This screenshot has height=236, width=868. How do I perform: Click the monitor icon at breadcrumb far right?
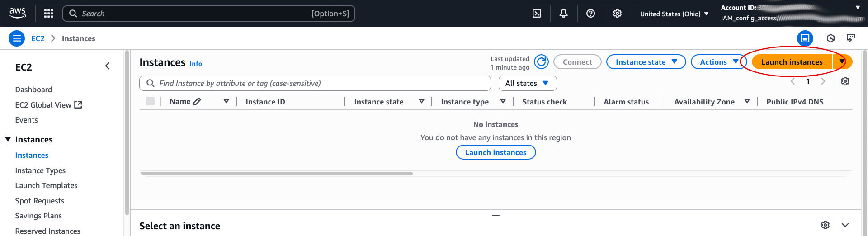(x=851, y=38)
